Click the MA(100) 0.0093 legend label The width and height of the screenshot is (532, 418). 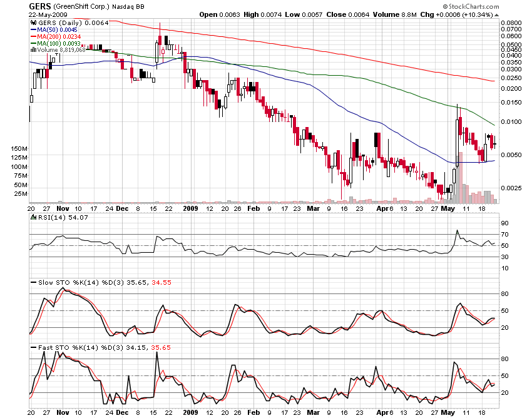[x=59, y=43]
